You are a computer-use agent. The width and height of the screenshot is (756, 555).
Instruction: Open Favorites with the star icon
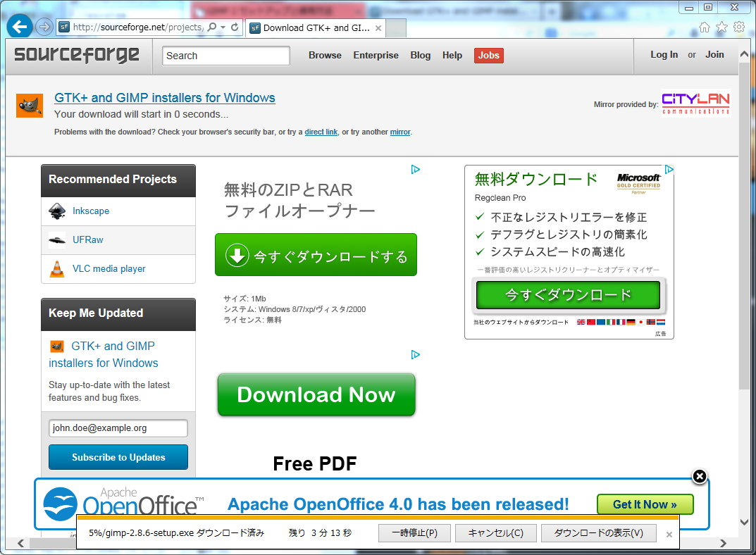721,27
